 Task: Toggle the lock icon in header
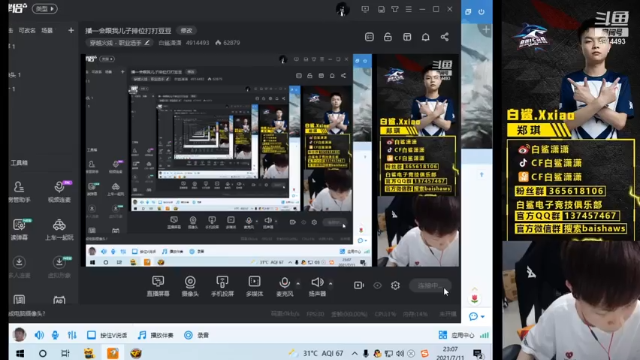click(388, 37)
